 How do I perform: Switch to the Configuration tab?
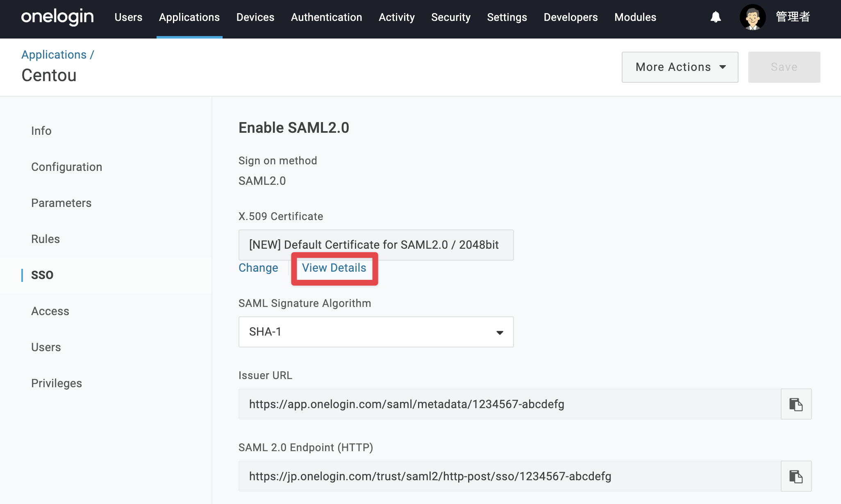67,167
